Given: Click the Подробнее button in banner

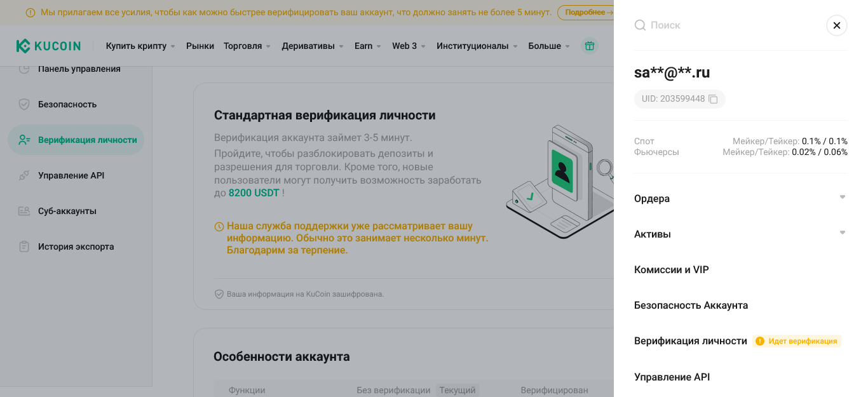Looking at the screenshot, I should coord(585,12).
